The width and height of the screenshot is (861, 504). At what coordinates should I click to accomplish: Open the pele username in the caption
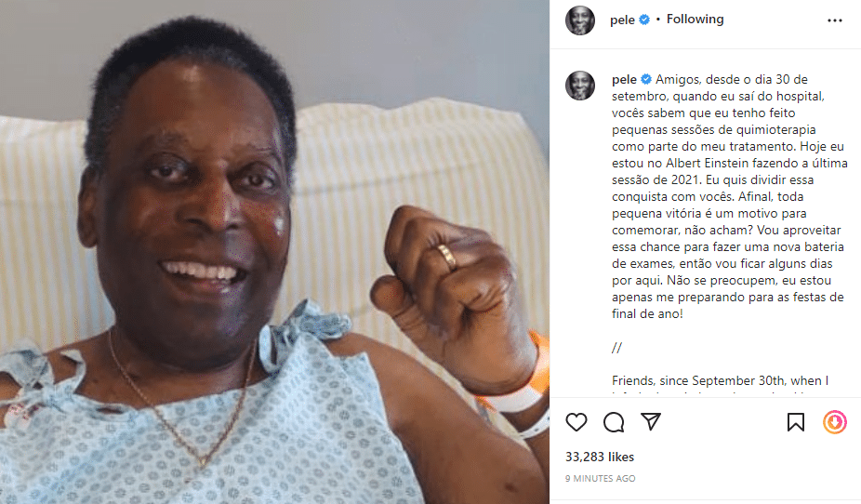(x=624, y=80)
